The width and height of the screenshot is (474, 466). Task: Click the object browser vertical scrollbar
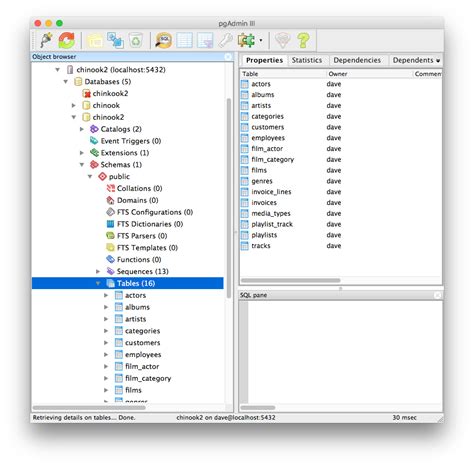coord(229,198)
